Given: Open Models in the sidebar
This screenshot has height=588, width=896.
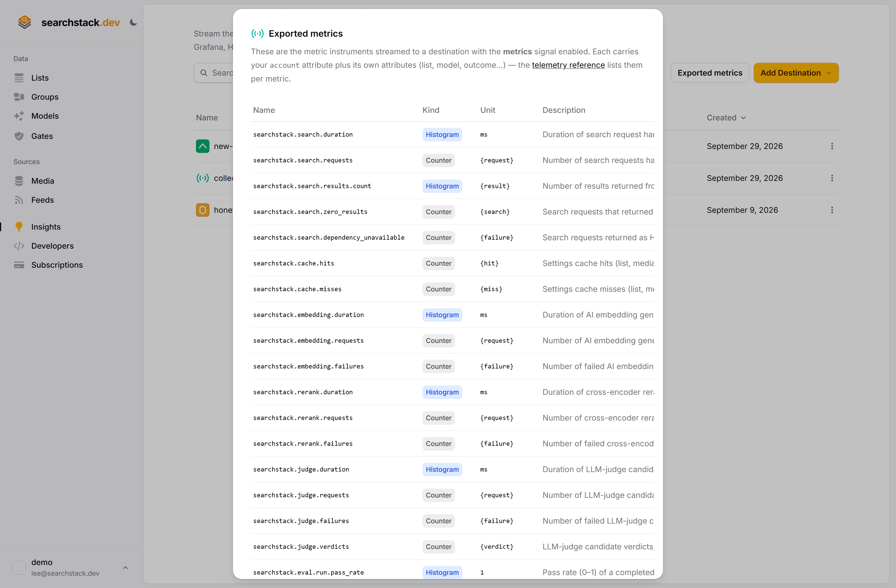Looking at the screenshot, I should 45,116.
